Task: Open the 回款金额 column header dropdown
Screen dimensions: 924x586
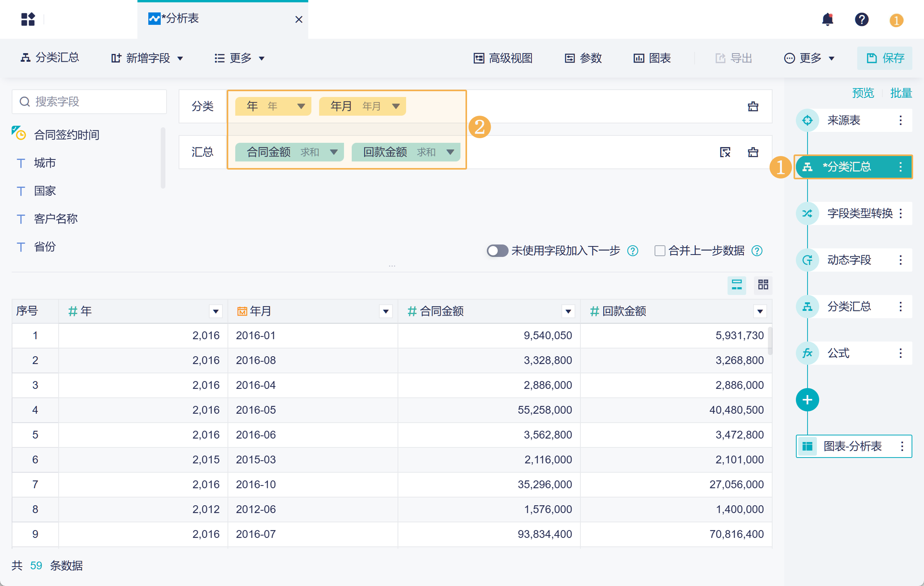Action: point(760,311)
